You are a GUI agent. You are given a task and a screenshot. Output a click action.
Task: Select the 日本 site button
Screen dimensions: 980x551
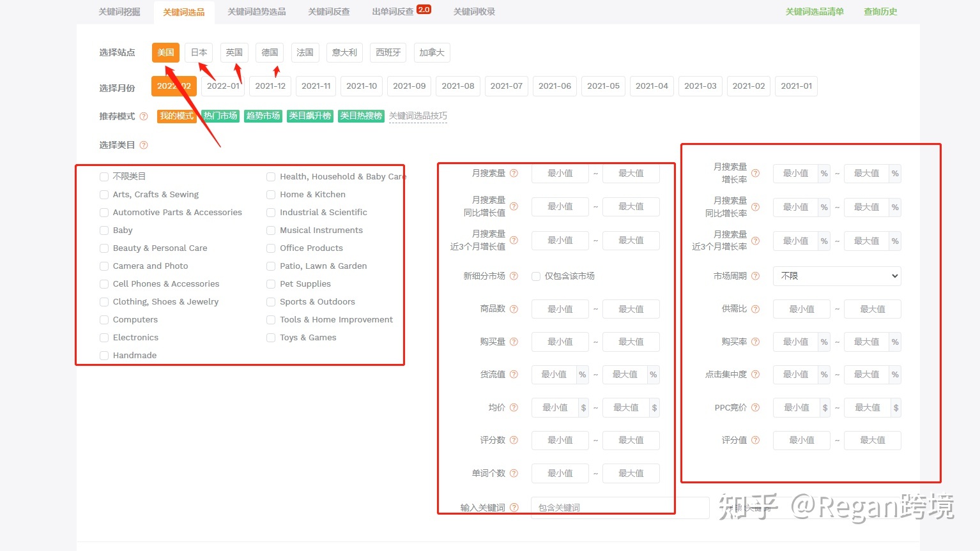tap(199, 53)
